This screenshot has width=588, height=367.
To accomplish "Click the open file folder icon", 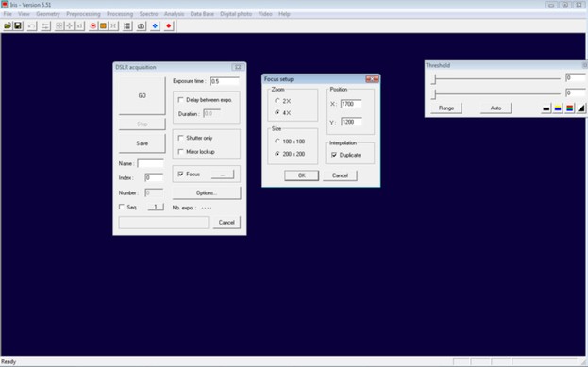I will (x=8, y=25).
